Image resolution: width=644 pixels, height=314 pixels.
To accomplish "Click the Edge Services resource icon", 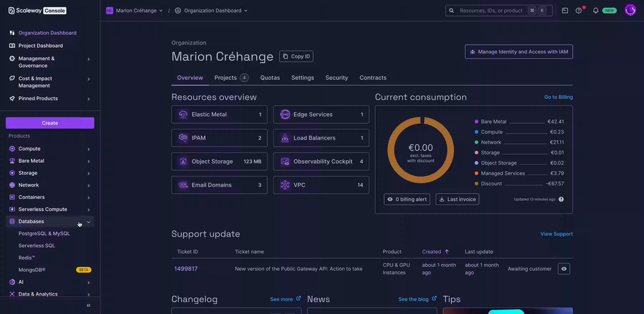I will pos(285,114).
